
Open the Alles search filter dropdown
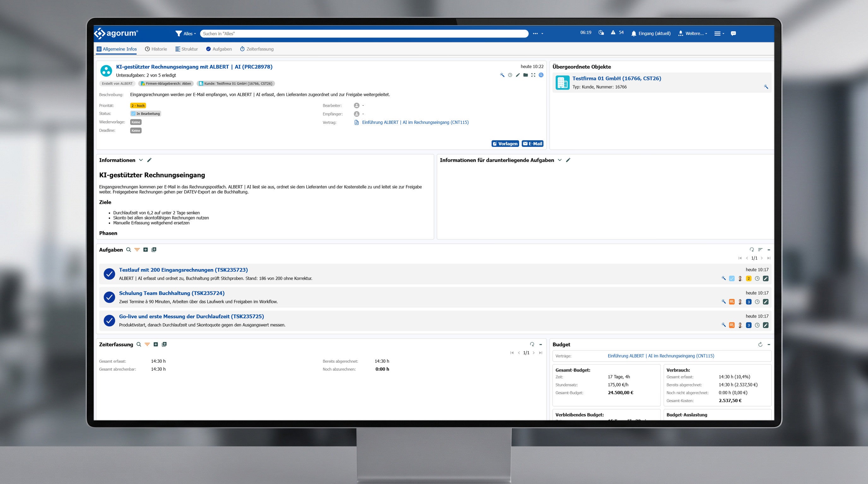coord(186,34)
